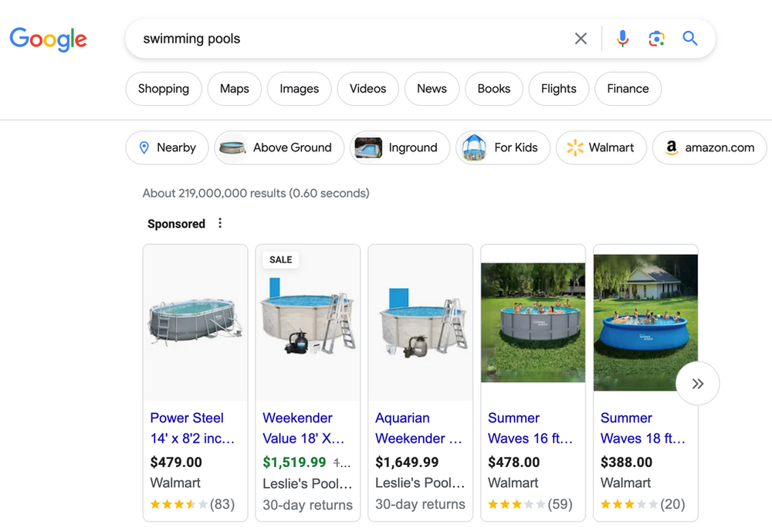Screen dimensions: 772x532
Task: Open Google Lens image search
Action: [x=656, y=39]
